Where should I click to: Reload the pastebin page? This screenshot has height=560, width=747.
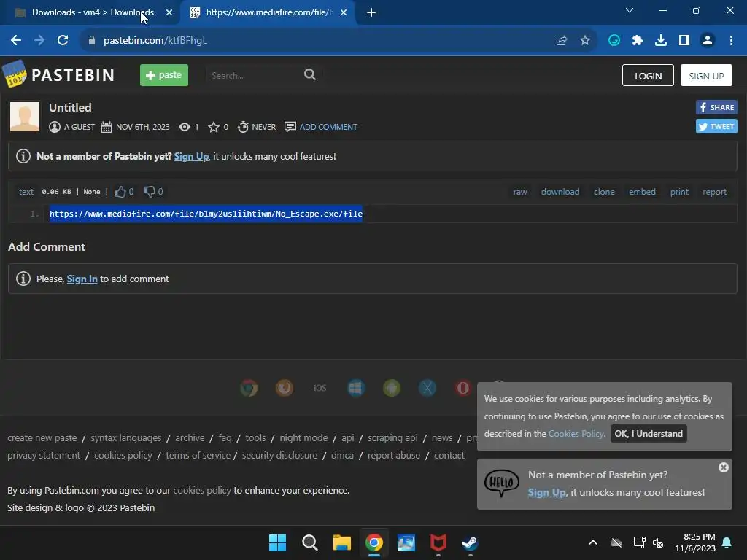pyautogui.click(x=63, y=41)
